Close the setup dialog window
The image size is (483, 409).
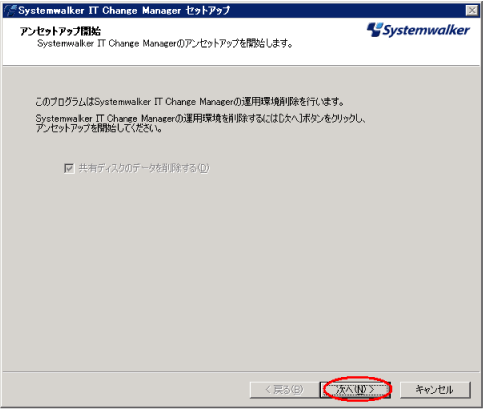pyautogui.click(x=472, y=11)
